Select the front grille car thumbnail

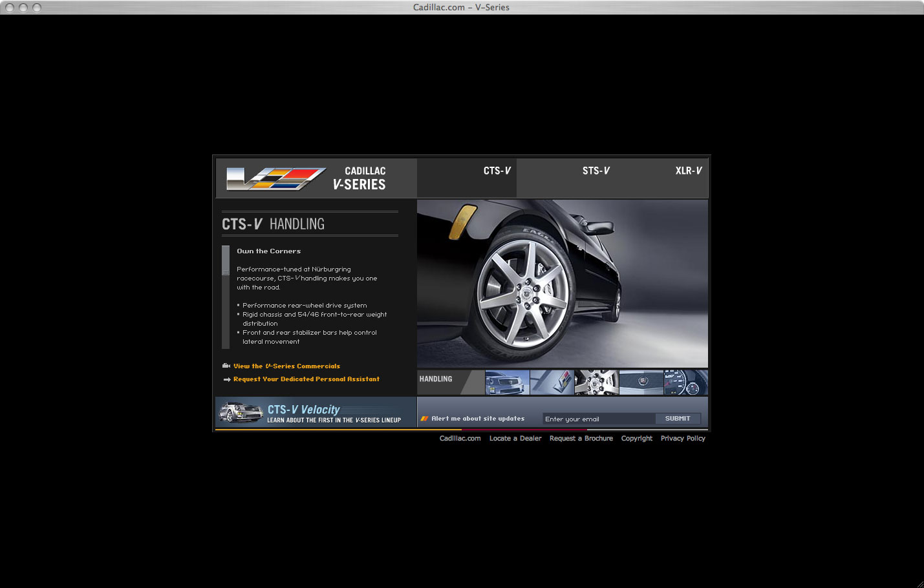[x=507, y=383]
